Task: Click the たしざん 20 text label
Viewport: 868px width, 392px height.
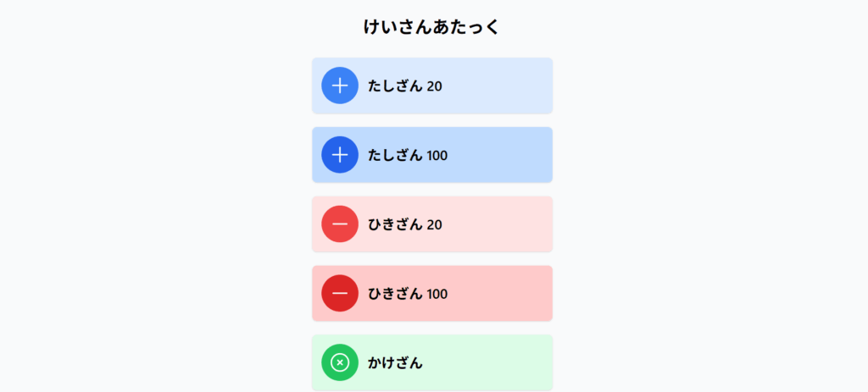Action: pyautogui.click(x=405, y=86)
